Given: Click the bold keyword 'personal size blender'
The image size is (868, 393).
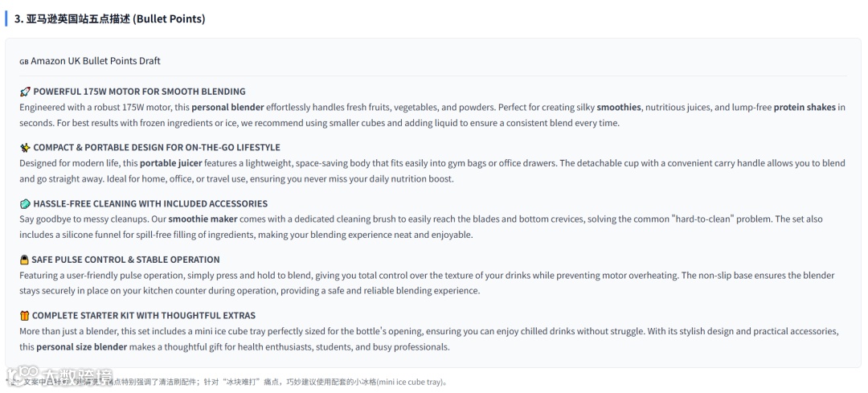Looking at the screenshot, I should [82, 347].
